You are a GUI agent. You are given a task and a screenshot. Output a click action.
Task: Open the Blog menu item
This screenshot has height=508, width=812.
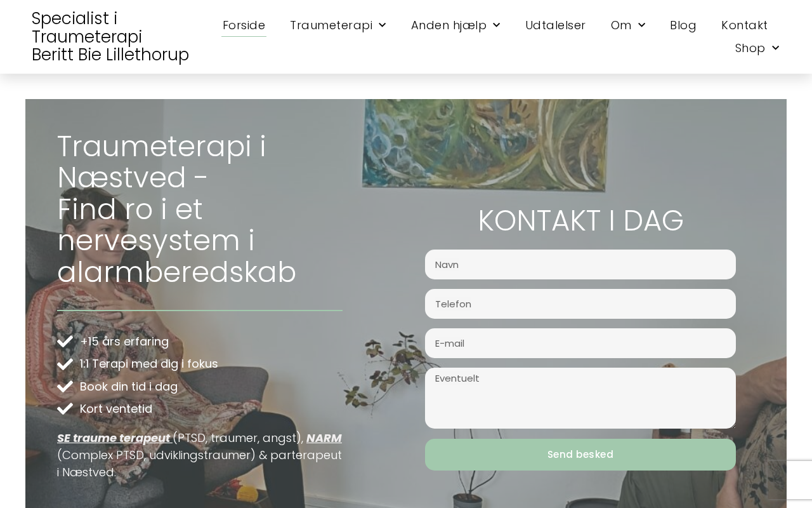point(683,25)
